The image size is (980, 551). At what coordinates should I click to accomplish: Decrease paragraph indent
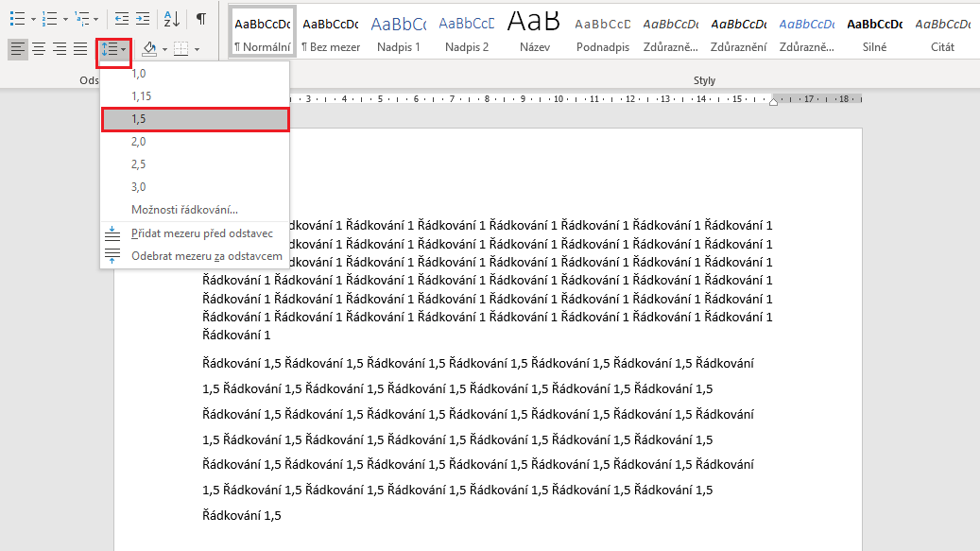click(121, 19)
